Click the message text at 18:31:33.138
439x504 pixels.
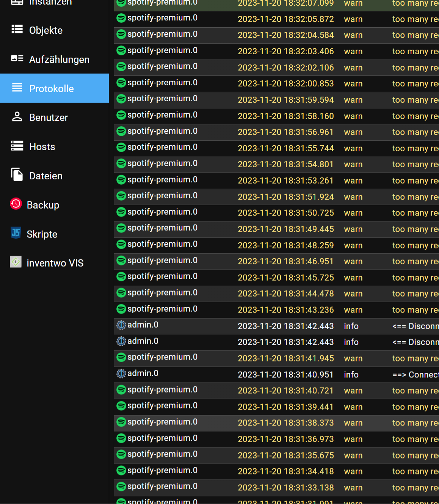click(x=415, y=488)
